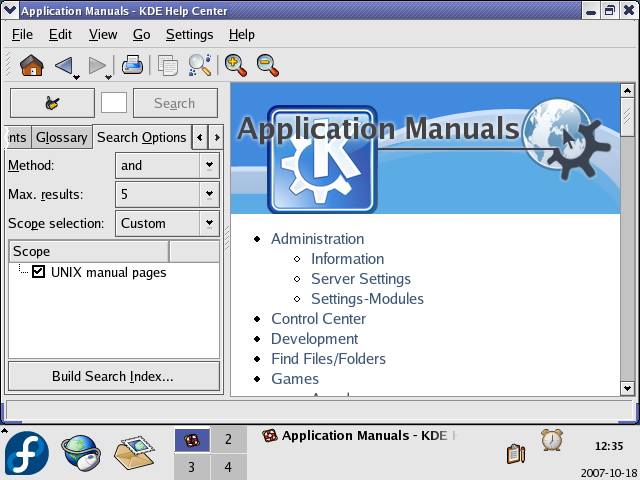The height and width of the screenshot is (480, 640).
Task: Open Klipper clipboard tray icon
Action: (x=516, y=453)
